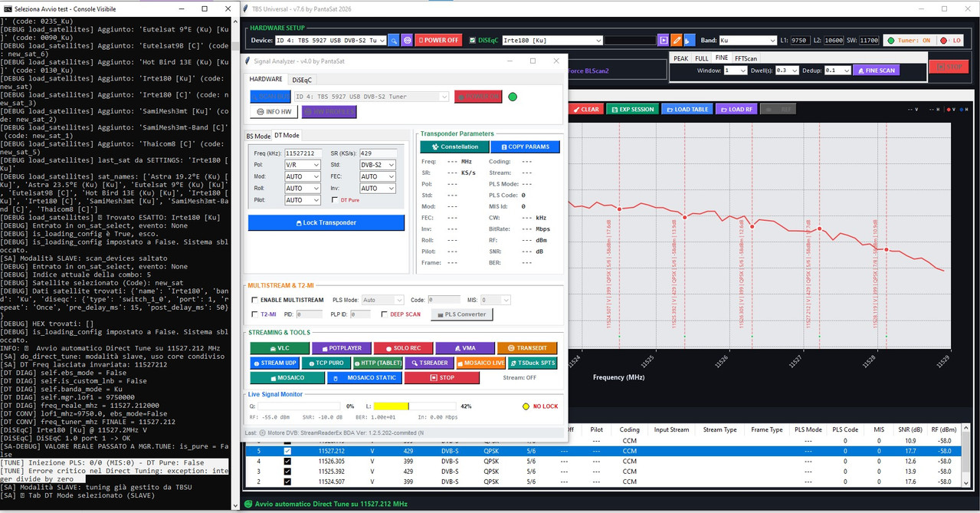Screen dimensions: 980x513
Task: Toggle the DiSEqC checkbox in Hardware Setup
Action: [472, 40]
